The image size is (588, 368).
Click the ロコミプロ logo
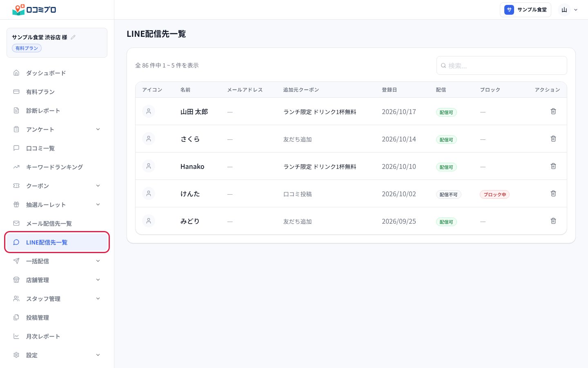[34, 10]
